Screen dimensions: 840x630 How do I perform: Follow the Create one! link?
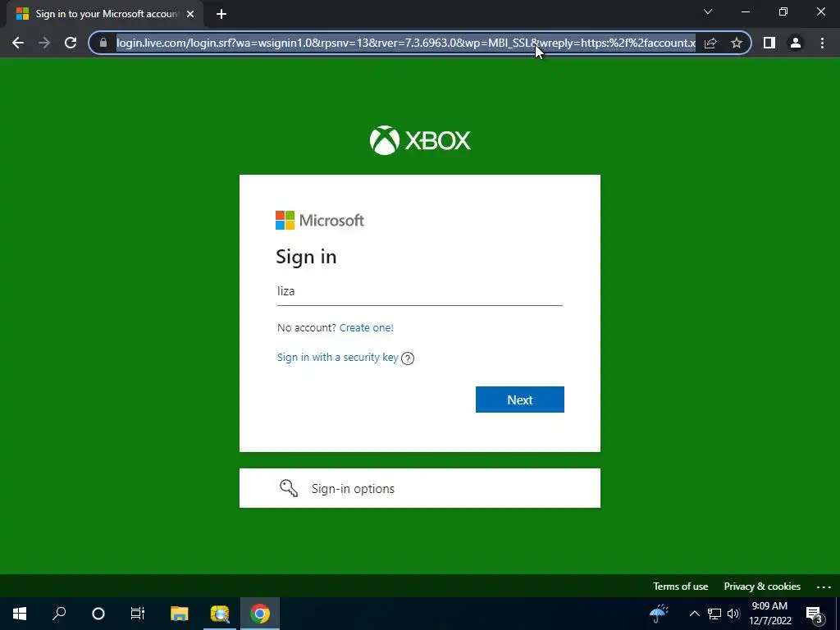367,328
